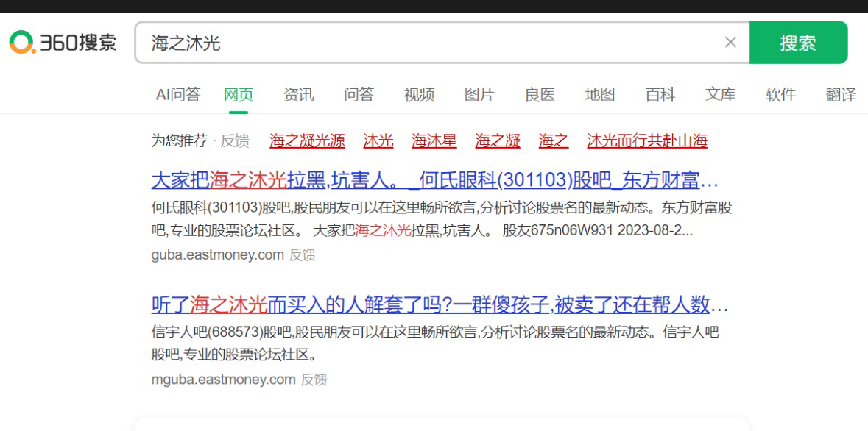Select the 软件 tab
The image size is (868, 431).
(781, 95)
